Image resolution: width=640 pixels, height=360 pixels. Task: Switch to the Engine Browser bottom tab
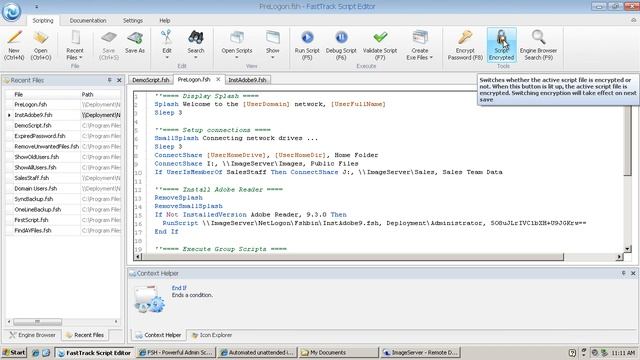[33, 335]
